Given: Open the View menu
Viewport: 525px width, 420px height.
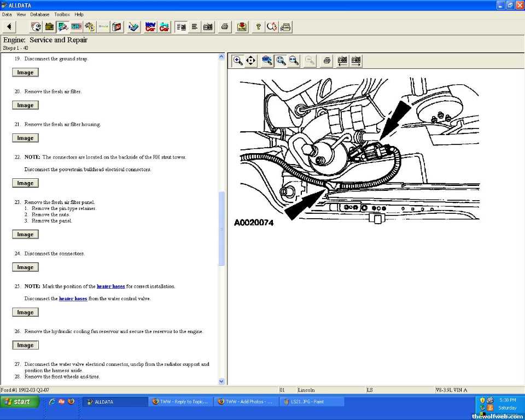Looking at the screenshot, I should point(21,14).
